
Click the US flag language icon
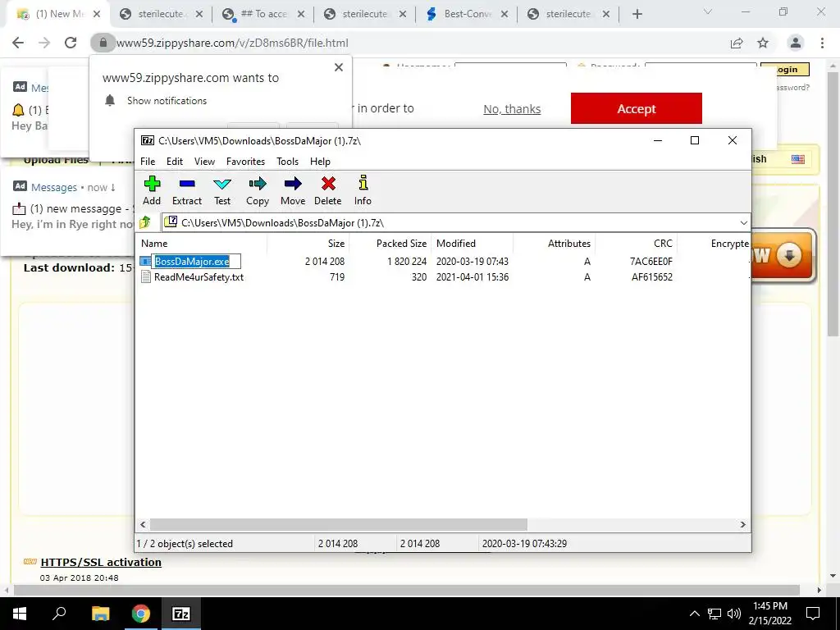click(797, 159)
